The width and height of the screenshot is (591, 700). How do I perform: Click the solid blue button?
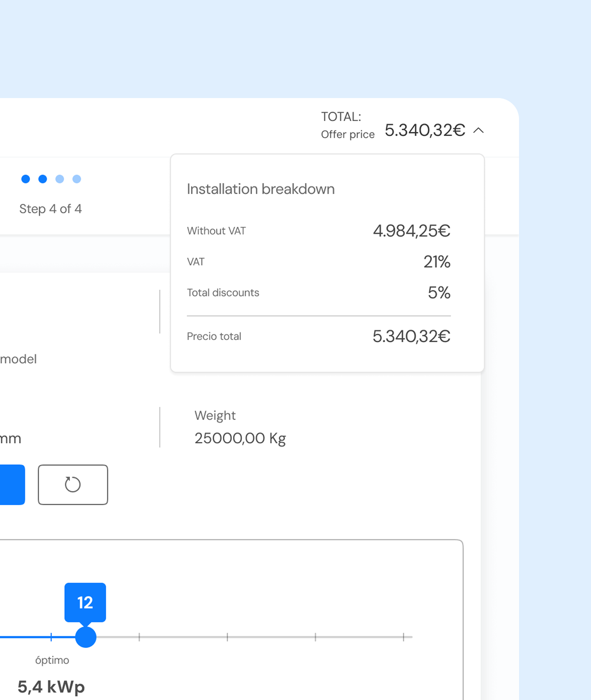12,484
